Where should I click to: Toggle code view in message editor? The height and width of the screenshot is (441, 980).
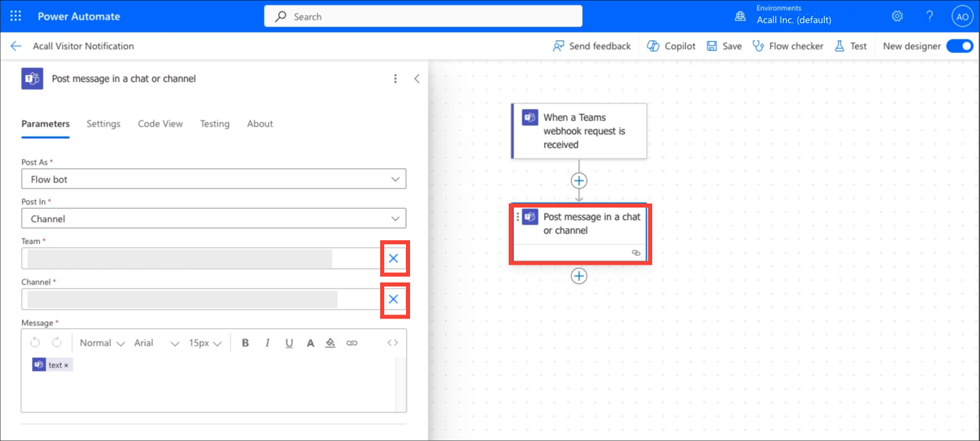(392, 343)
